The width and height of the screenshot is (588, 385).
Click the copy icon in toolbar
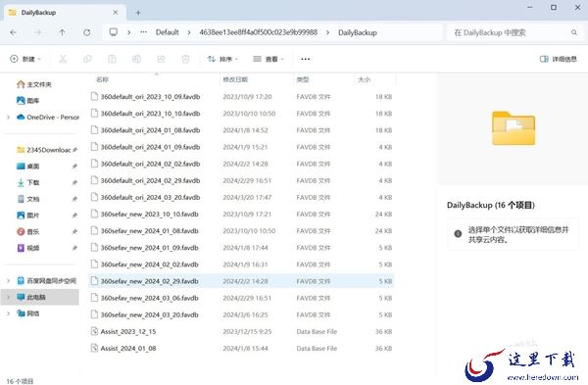87,59
